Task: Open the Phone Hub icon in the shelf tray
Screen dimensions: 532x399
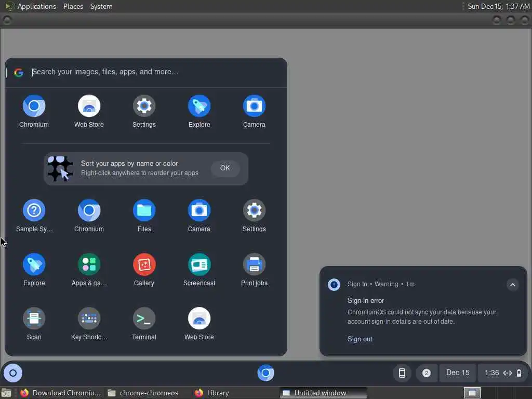Action: coord(402,373)
